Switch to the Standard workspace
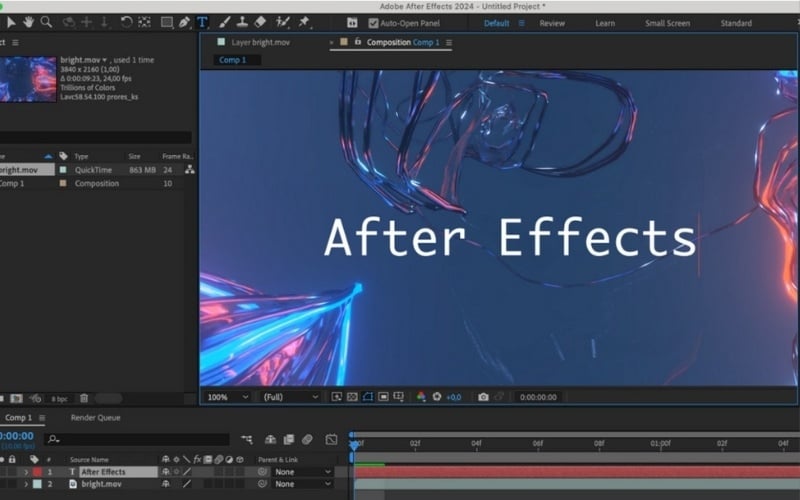The height and width of the screenshot is (500, 800). click(736, 23)
